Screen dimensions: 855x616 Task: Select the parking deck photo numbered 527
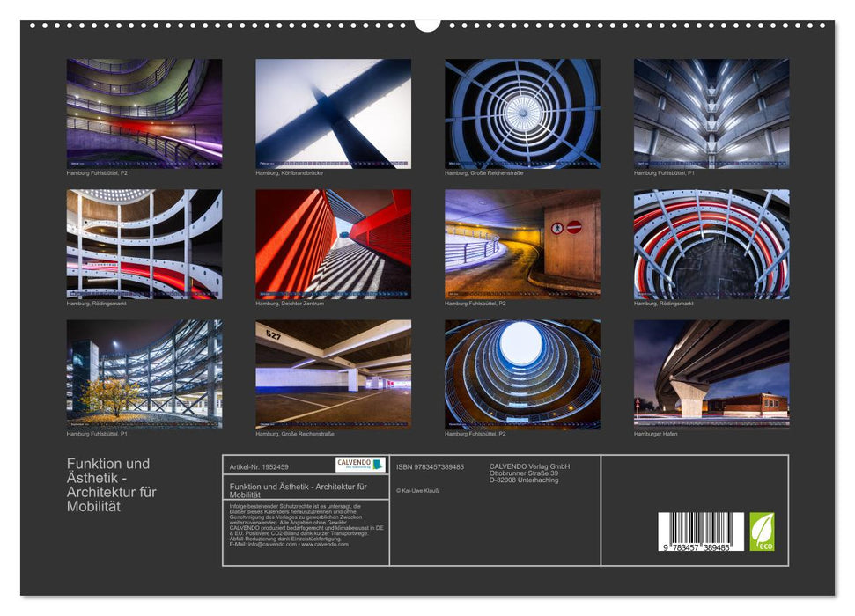click(333, 374)
